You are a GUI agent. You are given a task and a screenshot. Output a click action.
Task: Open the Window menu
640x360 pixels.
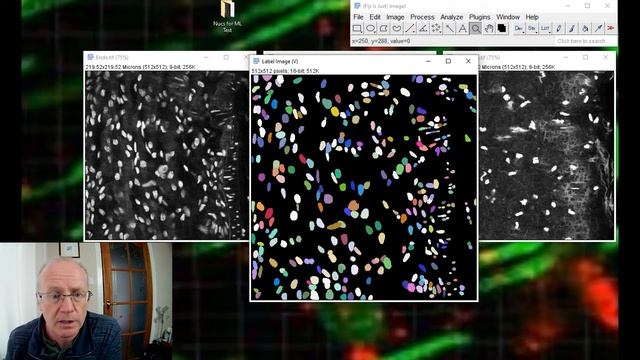pos(508,17)
